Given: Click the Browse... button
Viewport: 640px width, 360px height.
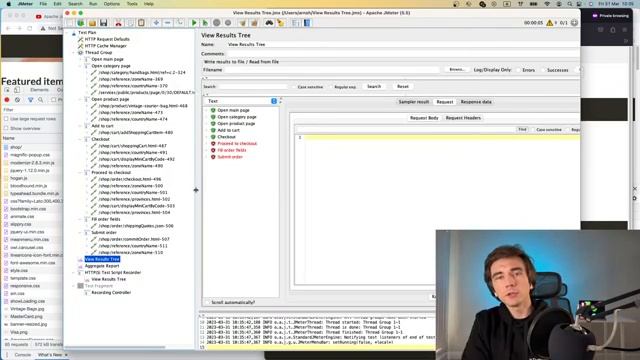Looking at the screenshot, I should point(457,70).
